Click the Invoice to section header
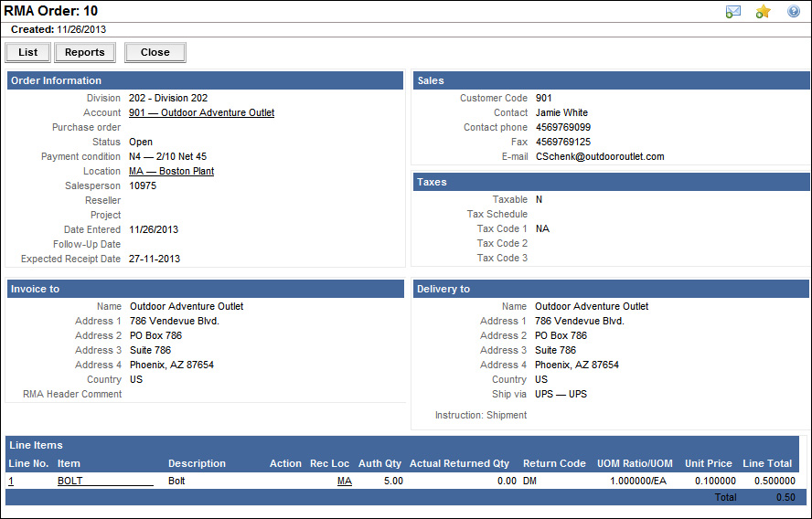 click(x=35, y=289)
